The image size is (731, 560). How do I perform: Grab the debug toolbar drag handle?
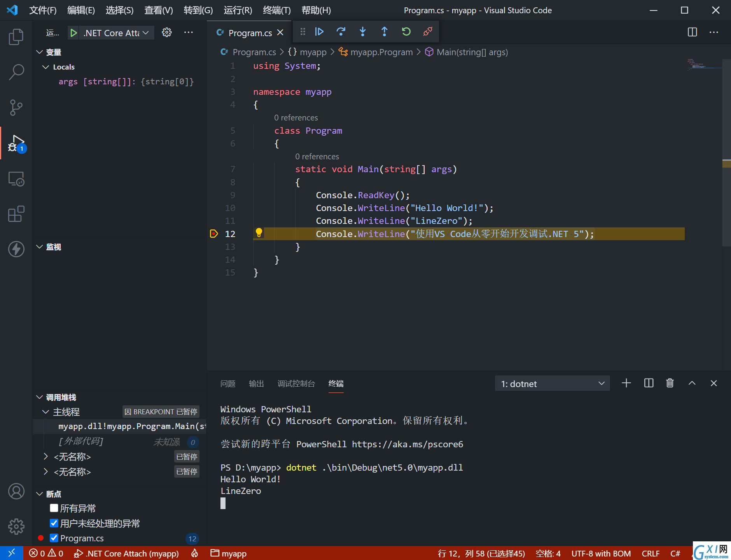click(x=303, y=31)
